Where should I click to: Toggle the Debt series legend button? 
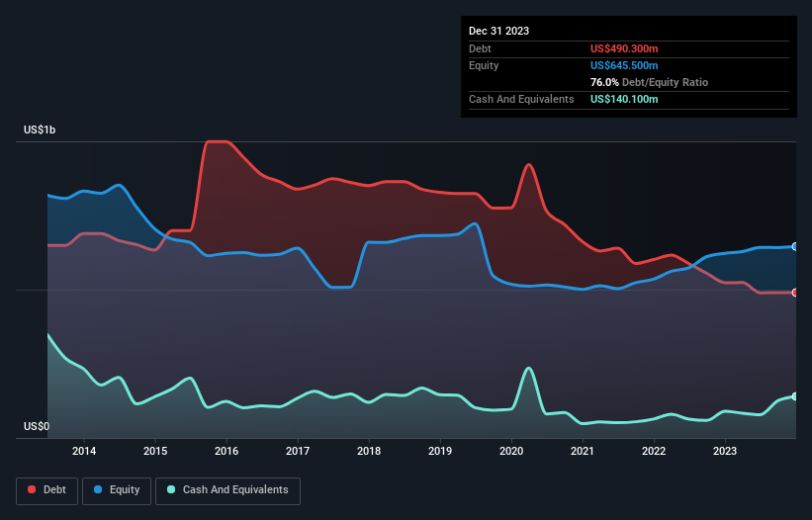coord(47,490)
